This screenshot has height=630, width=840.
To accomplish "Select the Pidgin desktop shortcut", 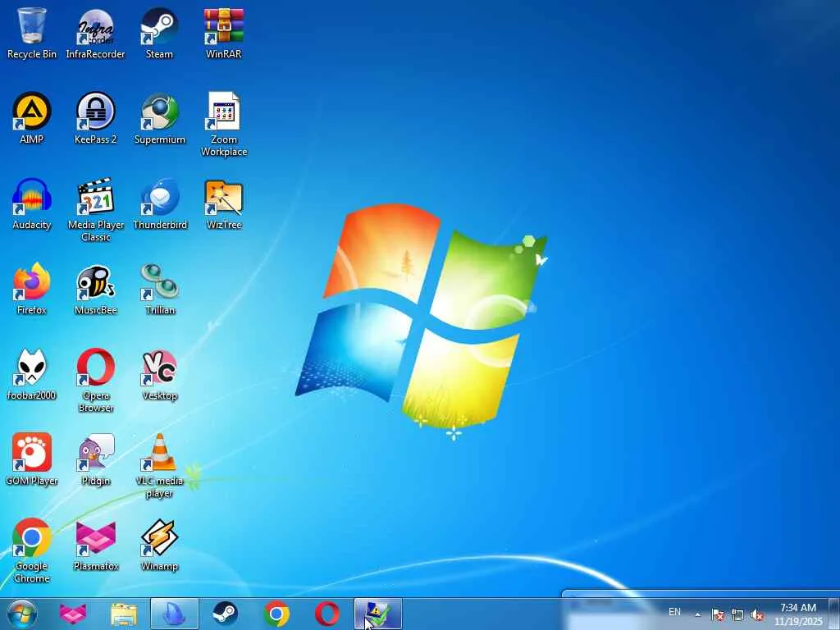I will [95, 459].
